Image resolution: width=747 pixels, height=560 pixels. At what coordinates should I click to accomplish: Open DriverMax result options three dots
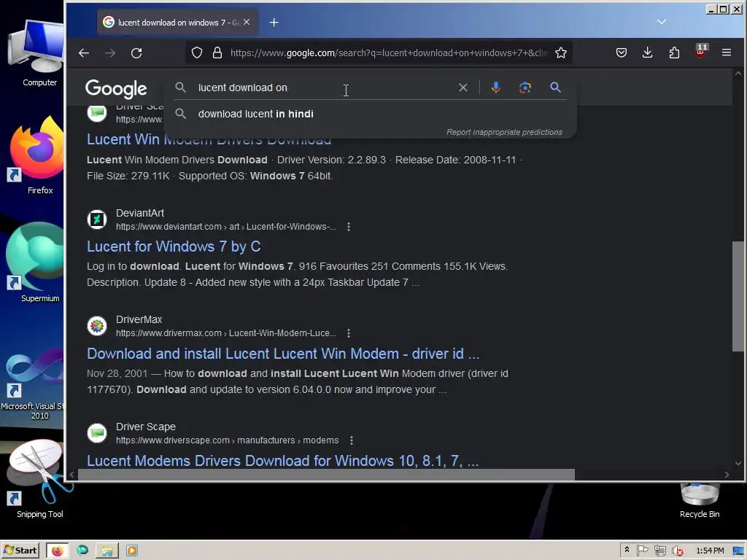[349, 333]
